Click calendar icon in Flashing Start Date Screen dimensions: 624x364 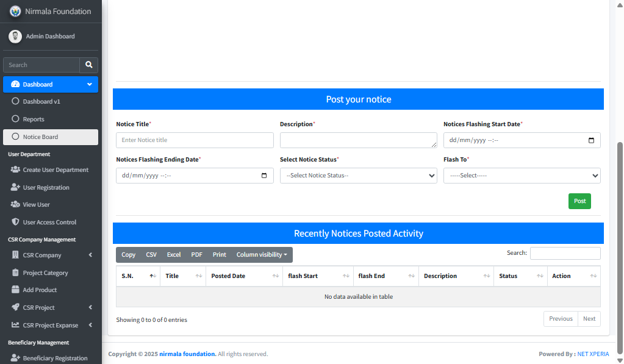(x=591, y=140)
